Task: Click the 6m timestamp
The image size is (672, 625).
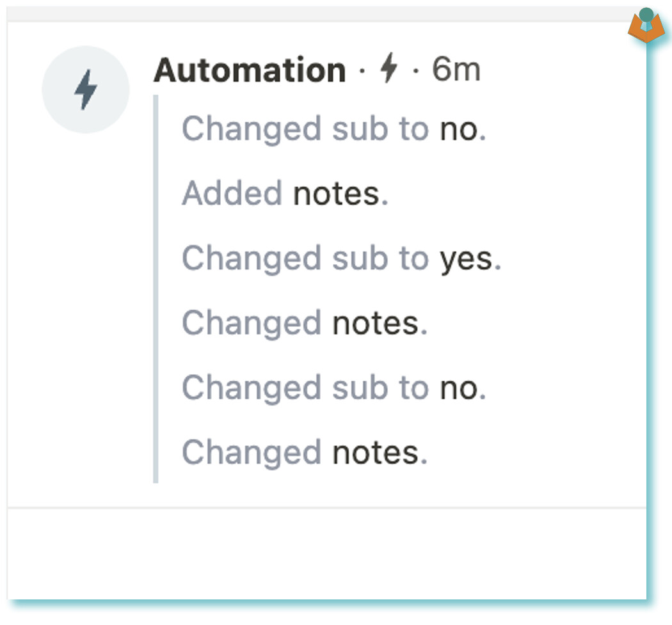Action: coord(456,69)
